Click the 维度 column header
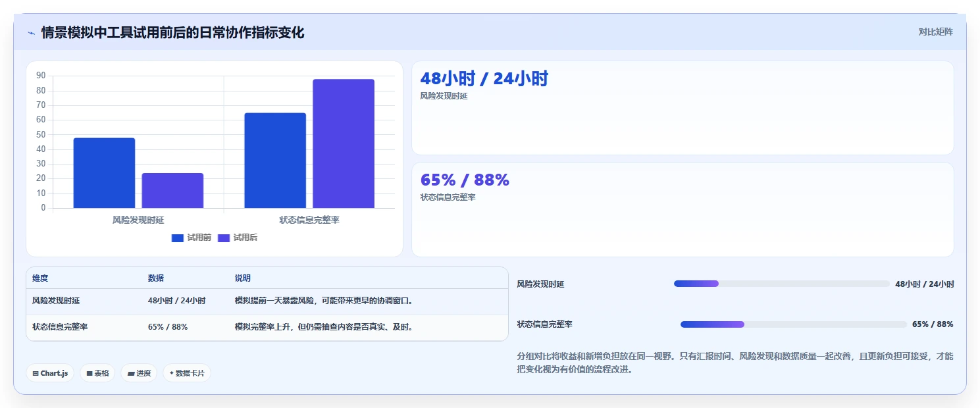Image resolution: width=980 pixels, height=408 pixels. (40, 278)
